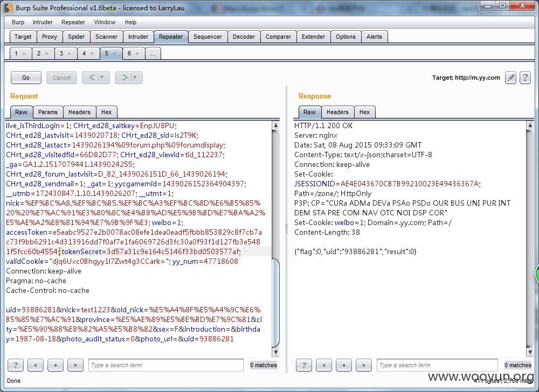Go to next match in response search
The width and height of the screenshot is (539, 392).
point(364,365)
